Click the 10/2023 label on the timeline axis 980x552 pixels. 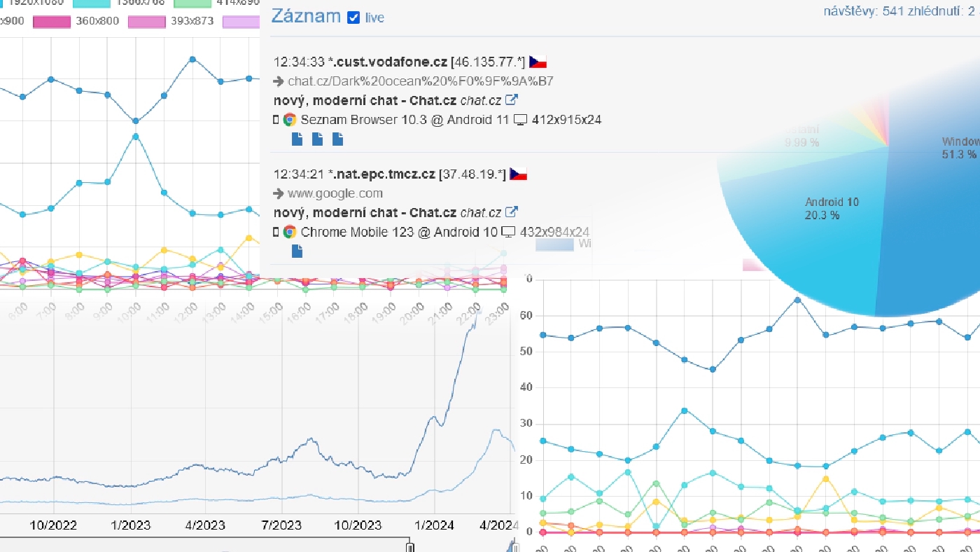pos(357,525)
